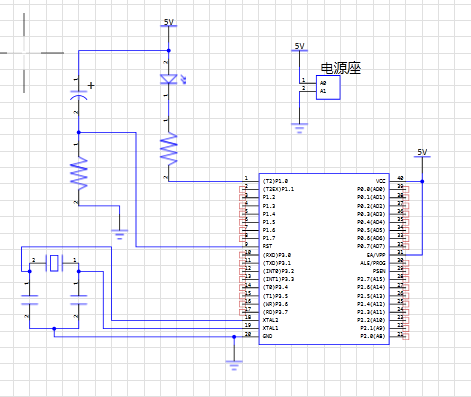Click the ground symbol under the microcontroller
This screenshot has width=471, height=397.
[234, 365]
